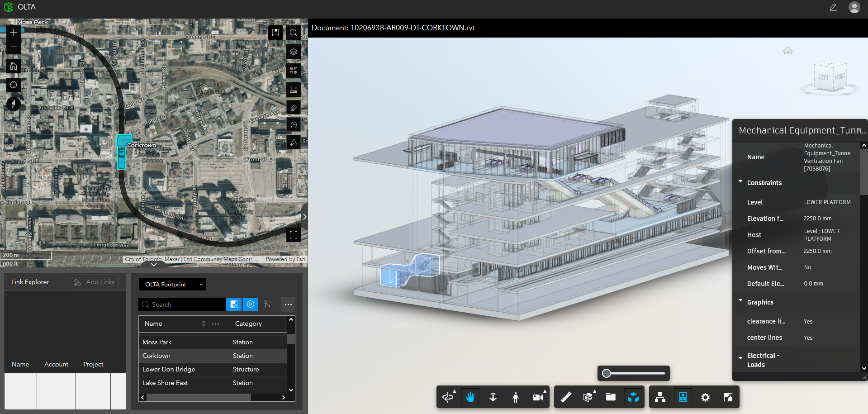The width and height of the screenshot is (868, 414).
Task: Open the camera view tool
Action: (537, 397)
